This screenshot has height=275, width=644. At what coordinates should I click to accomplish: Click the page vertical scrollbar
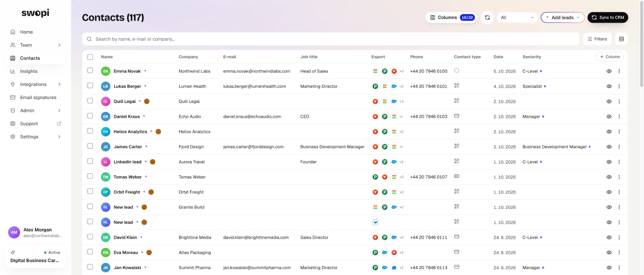tap(642, 43)
